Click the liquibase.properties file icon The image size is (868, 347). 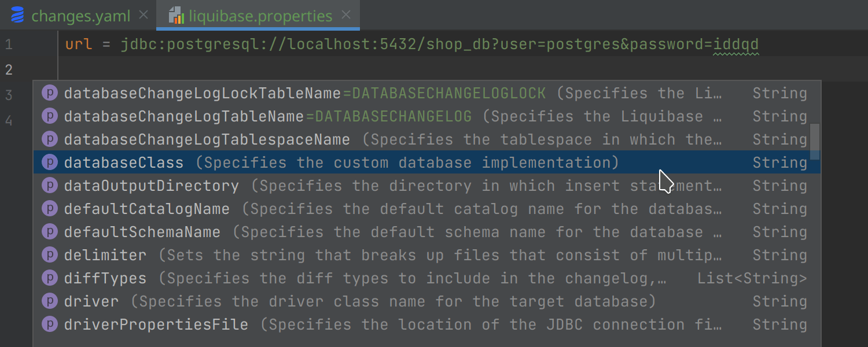[176, 16]
